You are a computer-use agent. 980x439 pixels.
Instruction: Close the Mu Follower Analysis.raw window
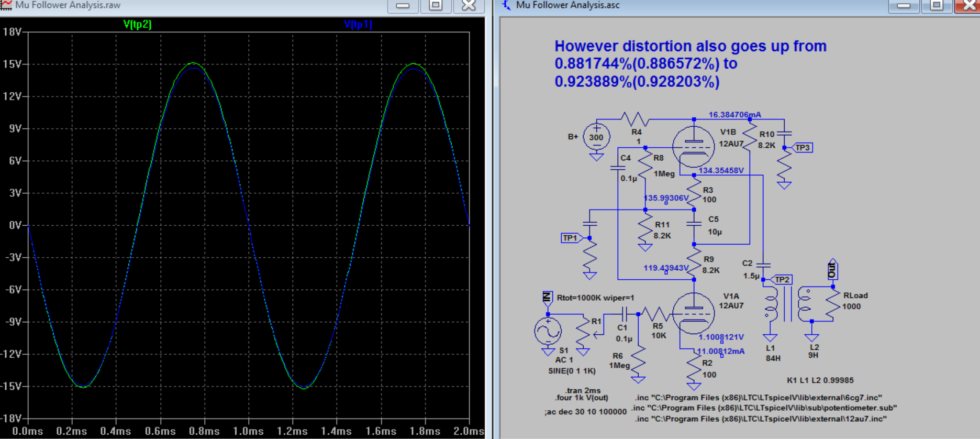[x=469, y=5]
